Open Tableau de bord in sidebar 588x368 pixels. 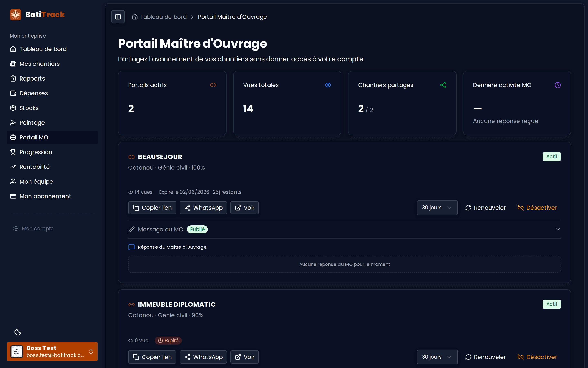tap(52, 49)
